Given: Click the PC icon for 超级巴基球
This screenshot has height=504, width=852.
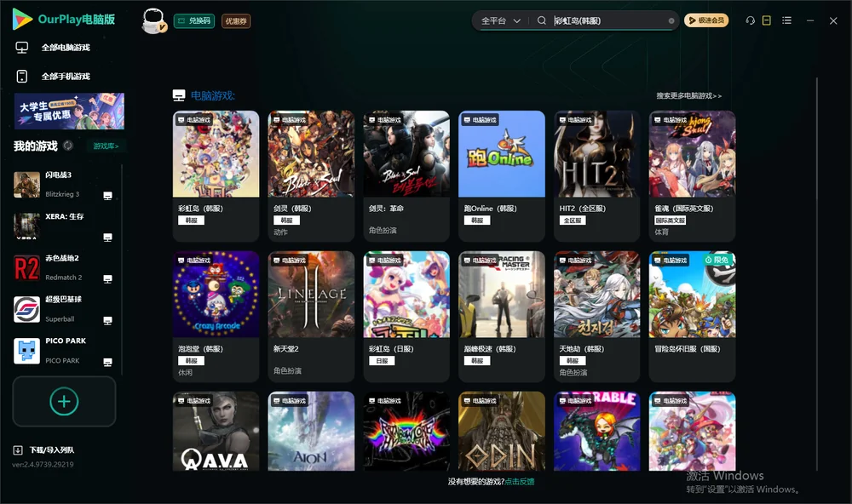Looking at the screenshot, I should tap(107, 320).
